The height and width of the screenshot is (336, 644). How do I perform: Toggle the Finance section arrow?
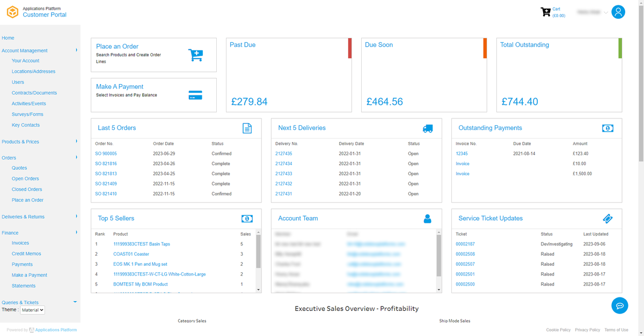[77, 233]
